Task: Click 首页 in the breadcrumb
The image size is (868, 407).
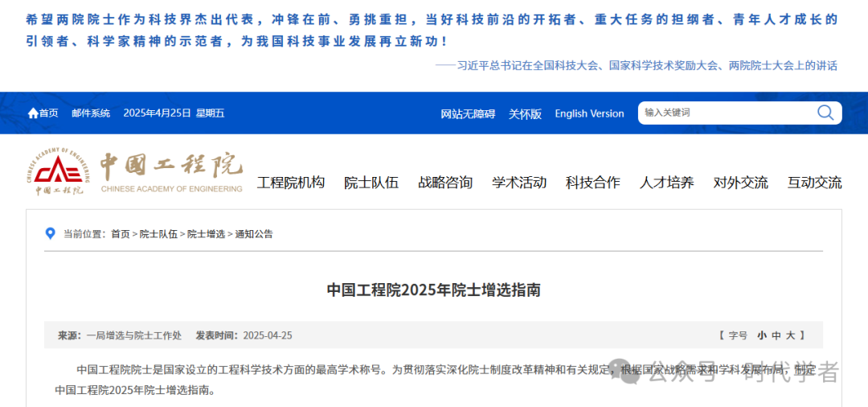Action: (x=120, y=234)
